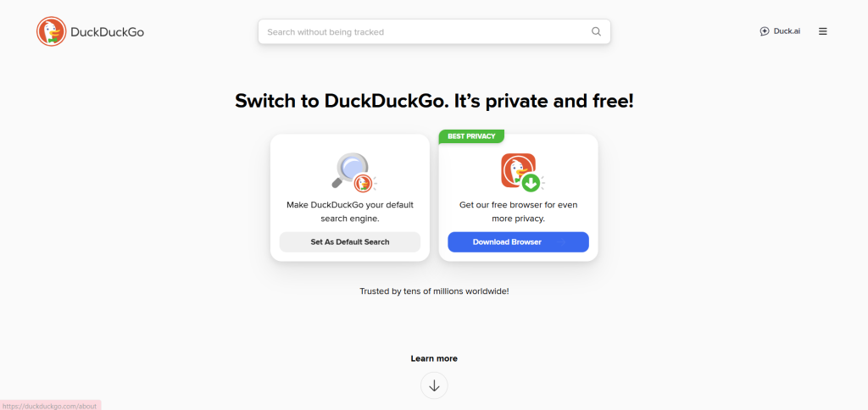This screenshot has width=868, height=410.
Task: Click the Download Browser button label
Action: coord(507,241)
